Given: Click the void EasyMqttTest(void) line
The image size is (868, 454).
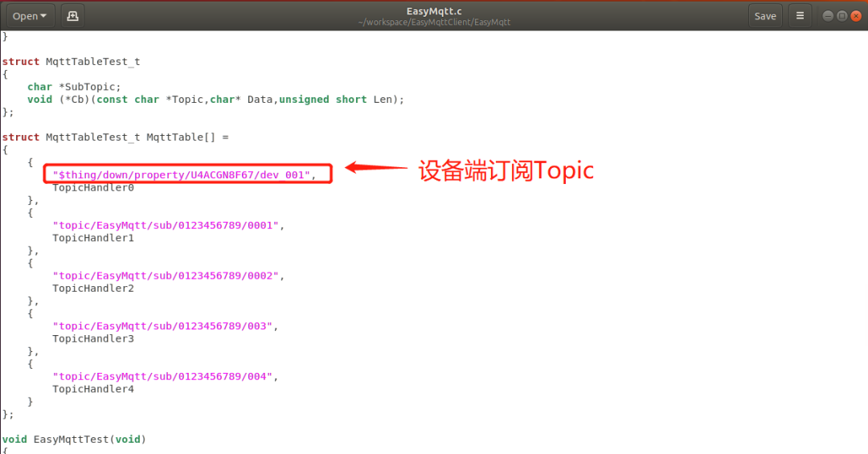Looking at the screenshot, I should 74,440.
